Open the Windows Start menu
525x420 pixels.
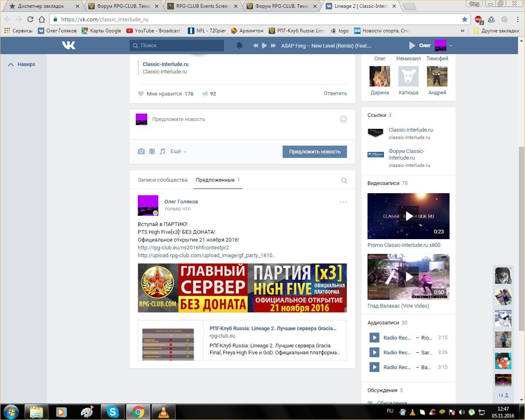(11, 411)
